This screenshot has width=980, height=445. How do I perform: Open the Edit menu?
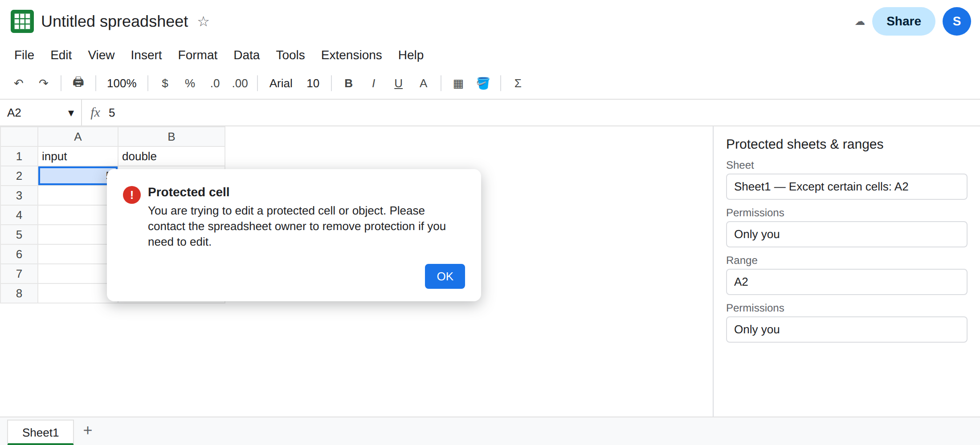[61, 55]
